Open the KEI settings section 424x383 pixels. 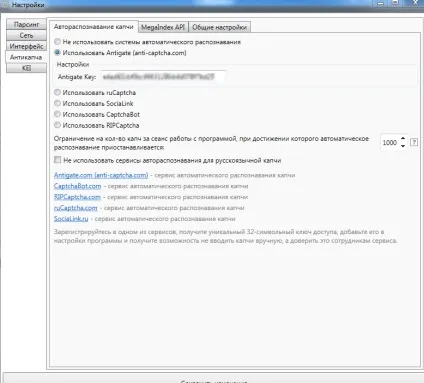26,68
